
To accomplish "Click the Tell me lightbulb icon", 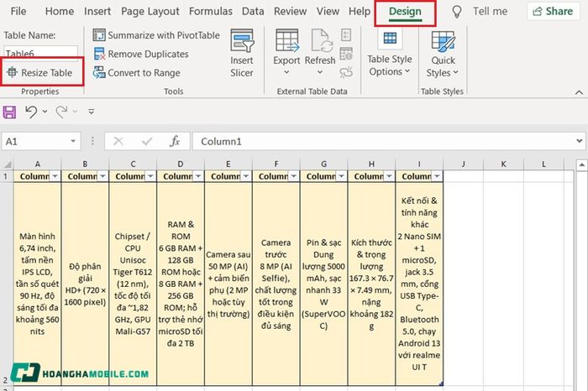I will pyautogui.click(x=456, y=12).
